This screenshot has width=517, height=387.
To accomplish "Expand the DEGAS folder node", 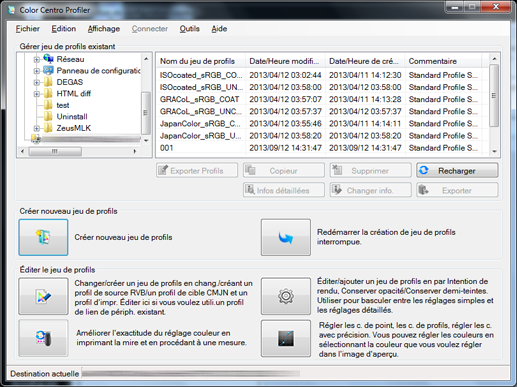I will click(37, 83).
